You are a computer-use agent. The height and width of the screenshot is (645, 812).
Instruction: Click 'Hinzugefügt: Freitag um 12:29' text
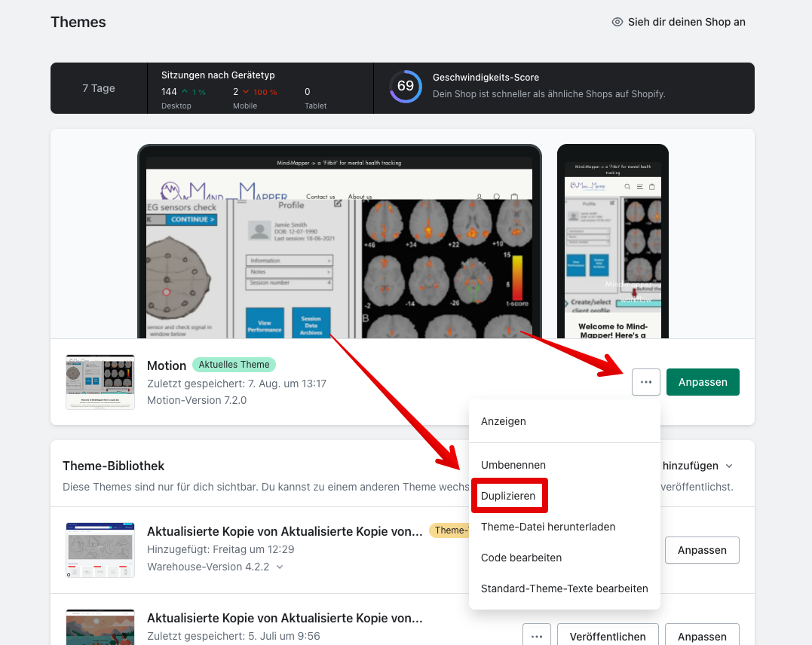[x=221, y=549]
